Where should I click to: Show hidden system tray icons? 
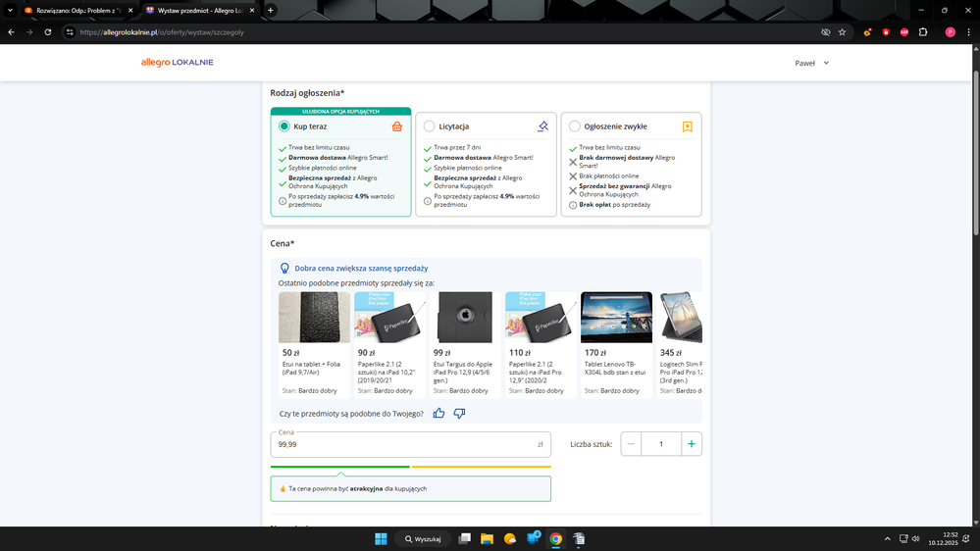coord(889,538)
